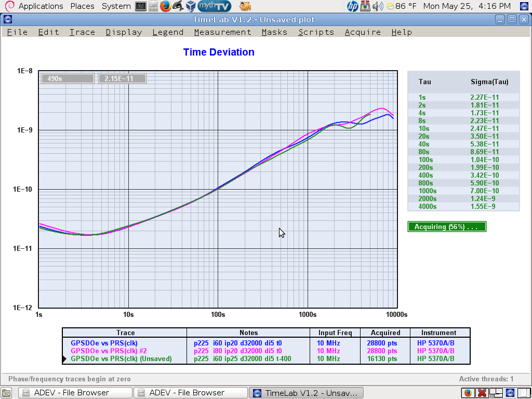Open the volume speaker control
Viewport: 532px width, 399px height.
pyautogui.click(x=378, y=6)
